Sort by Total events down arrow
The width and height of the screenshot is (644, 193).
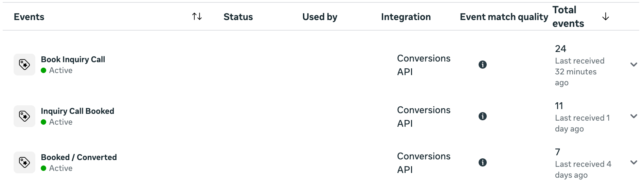[605, 17]
